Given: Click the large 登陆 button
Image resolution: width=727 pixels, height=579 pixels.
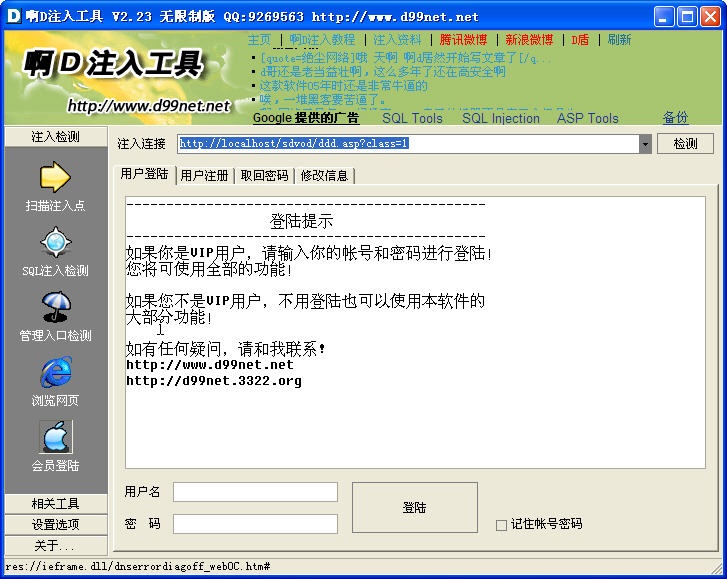Looking at the screenshot, I should pos(415,508).
